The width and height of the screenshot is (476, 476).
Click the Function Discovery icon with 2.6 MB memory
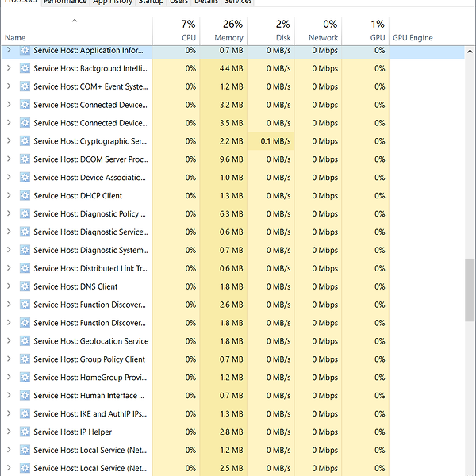pos(25,305)
